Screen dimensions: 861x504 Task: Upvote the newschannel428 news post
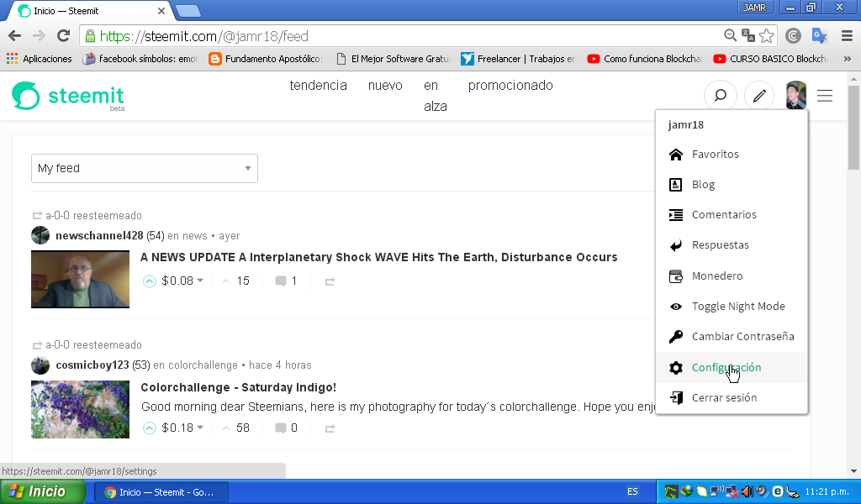coord(150,281)
